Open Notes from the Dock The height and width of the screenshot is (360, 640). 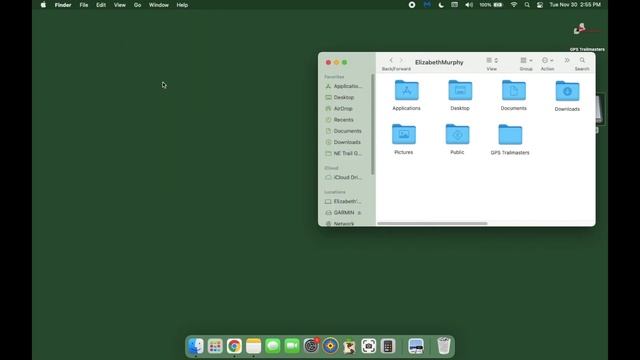pos(253,346)
